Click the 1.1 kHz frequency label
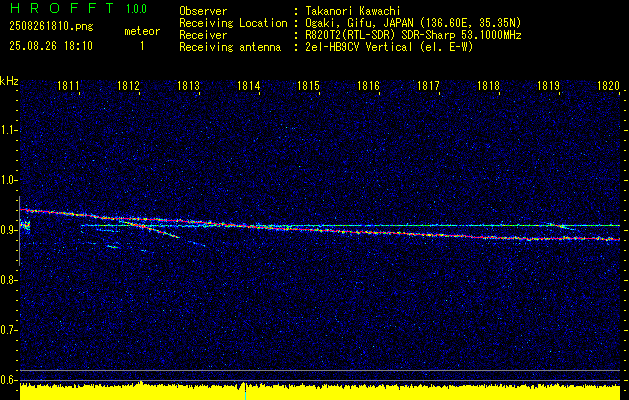Screen dimensions: 629x400 tap(8, 130)
